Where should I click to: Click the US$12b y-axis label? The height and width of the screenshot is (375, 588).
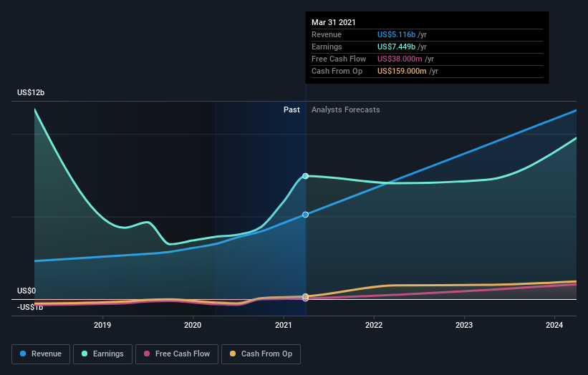31,92
